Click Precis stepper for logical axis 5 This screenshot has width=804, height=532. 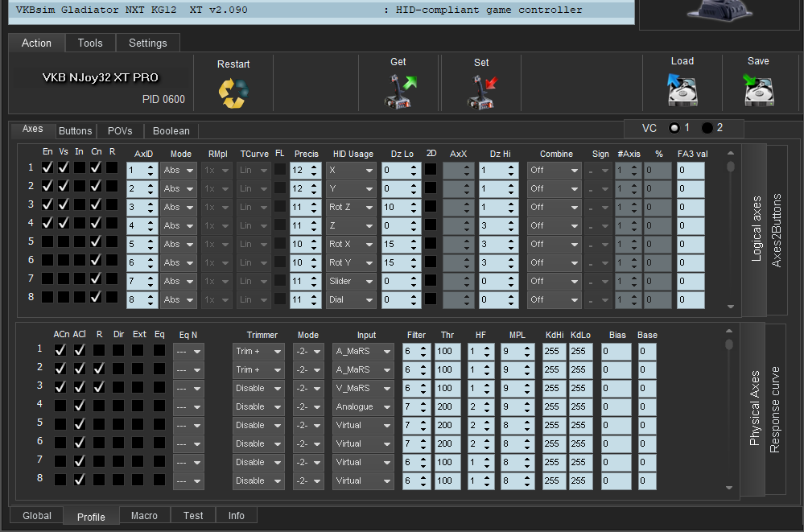click(x=314, y=244)
